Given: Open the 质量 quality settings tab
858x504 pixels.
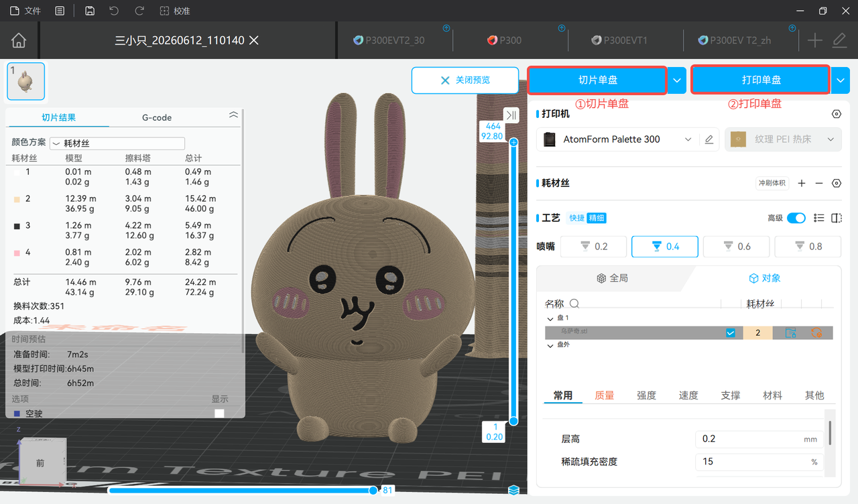Looking at the screenshot, I should click(605, 395).
